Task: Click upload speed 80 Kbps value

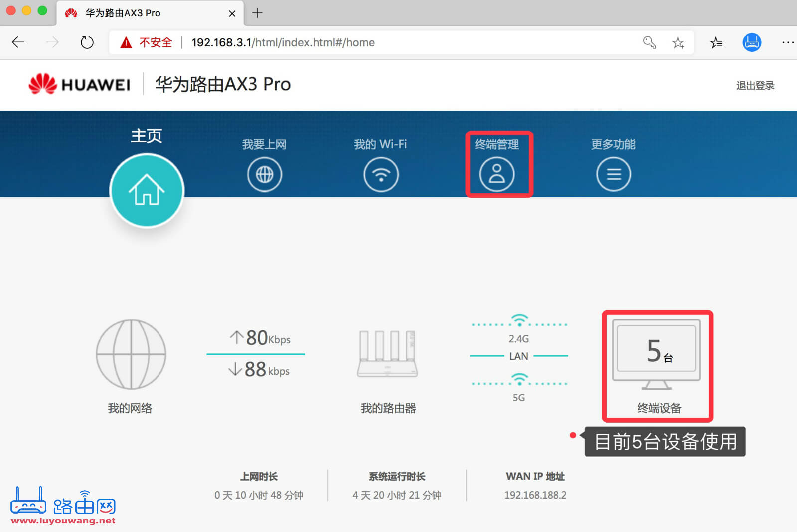Action: (260, 338)
